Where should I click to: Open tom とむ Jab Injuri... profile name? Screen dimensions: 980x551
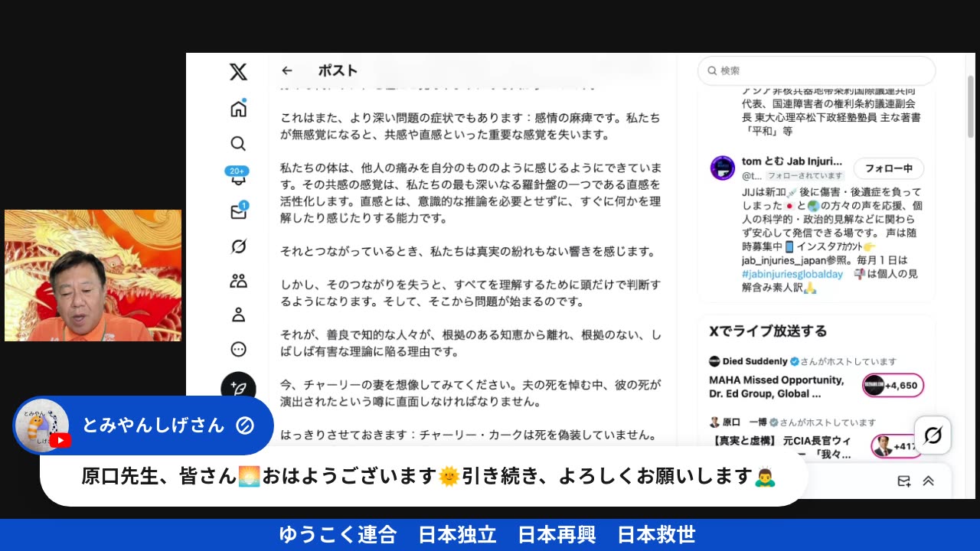pyautogui.click(x=792, y=161)
